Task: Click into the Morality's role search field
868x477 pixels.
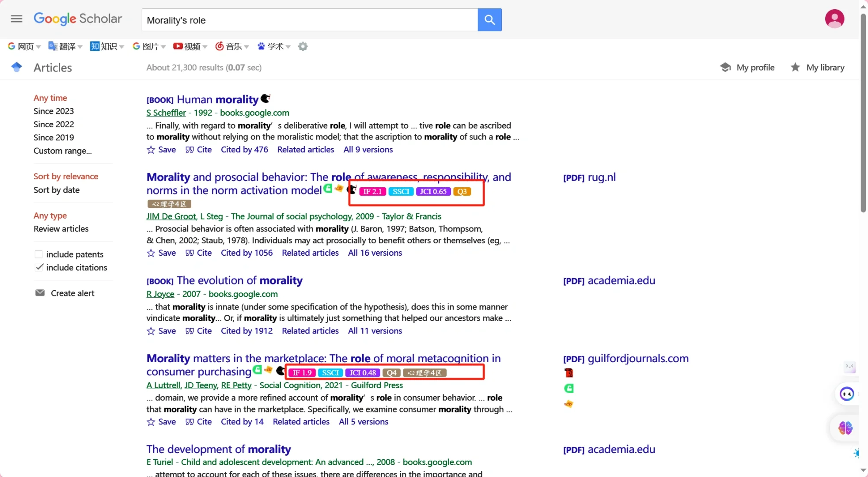Action: [309, 20]
